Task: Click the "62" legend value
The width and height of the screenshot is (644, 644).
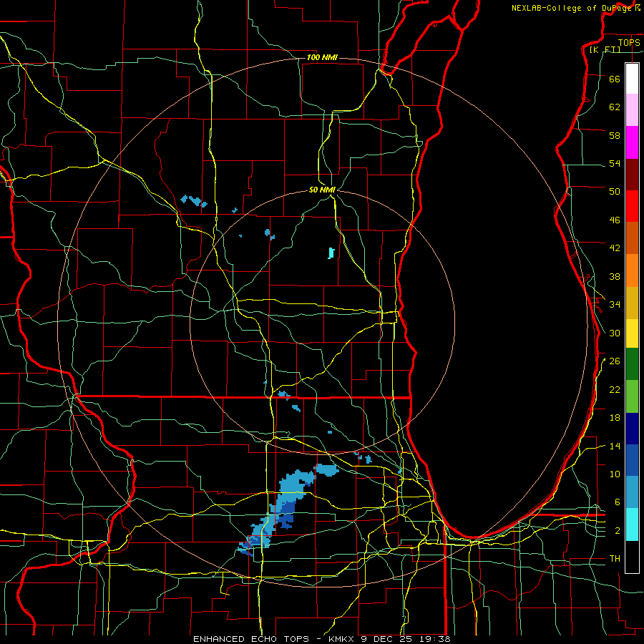Action: coord(615,107)
